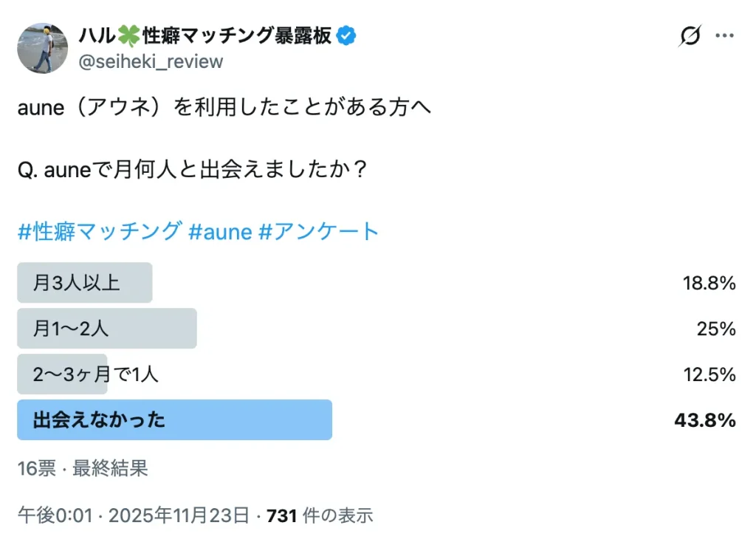Viewport: 756px width, 545px height.
Task: Open the three-dots more options menu
Action: (x=726, y=36)
